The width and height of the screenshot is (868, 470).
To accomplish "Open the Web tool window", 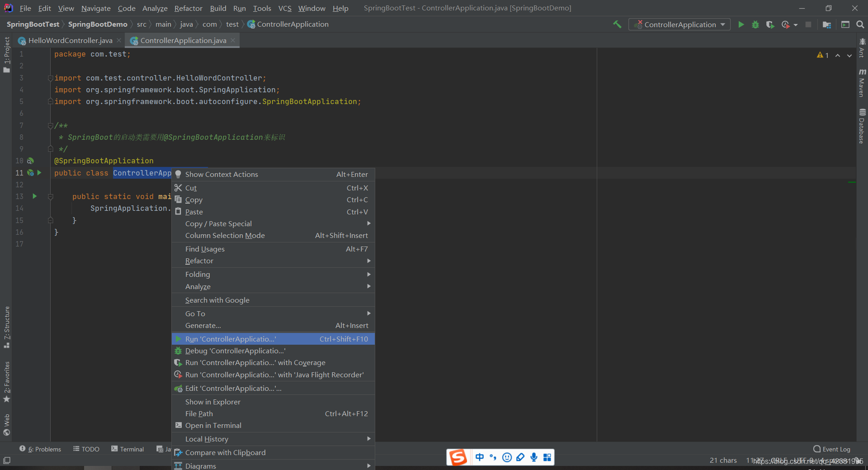I will click(6, 425).
